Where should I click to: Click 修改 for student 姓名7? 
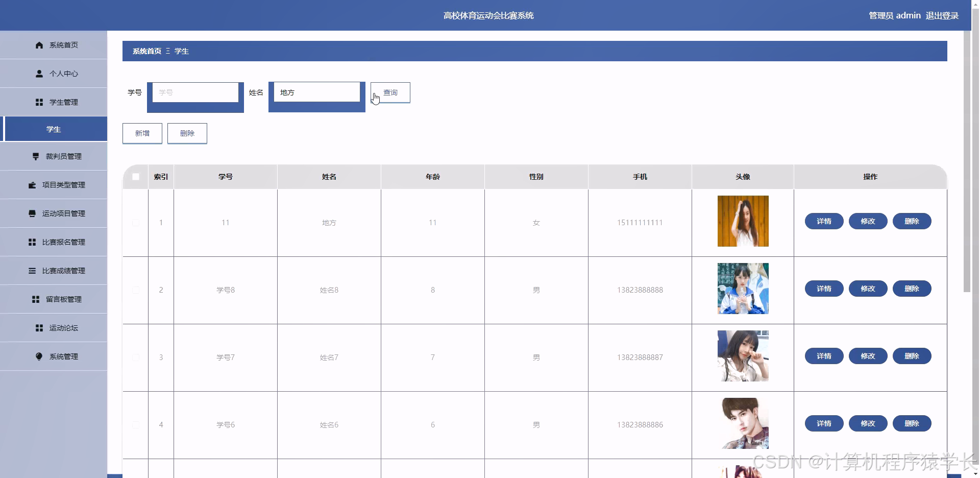coord(868,356)
